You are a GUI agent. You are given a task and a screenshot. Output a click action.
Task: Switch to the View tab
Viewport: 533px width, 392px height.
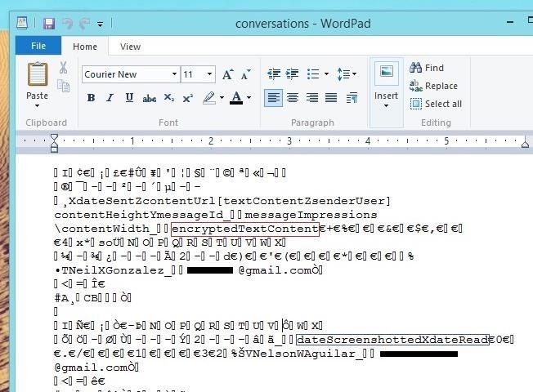click(x=130, y=47)
